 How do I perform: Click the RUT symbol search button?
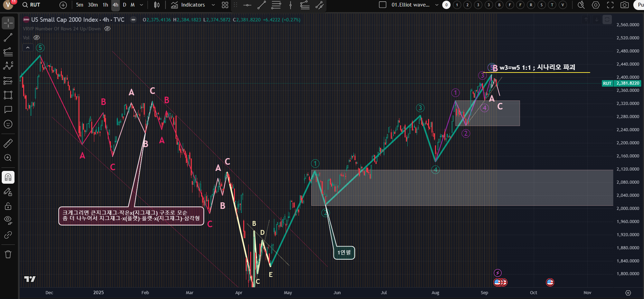click(31, 5)
